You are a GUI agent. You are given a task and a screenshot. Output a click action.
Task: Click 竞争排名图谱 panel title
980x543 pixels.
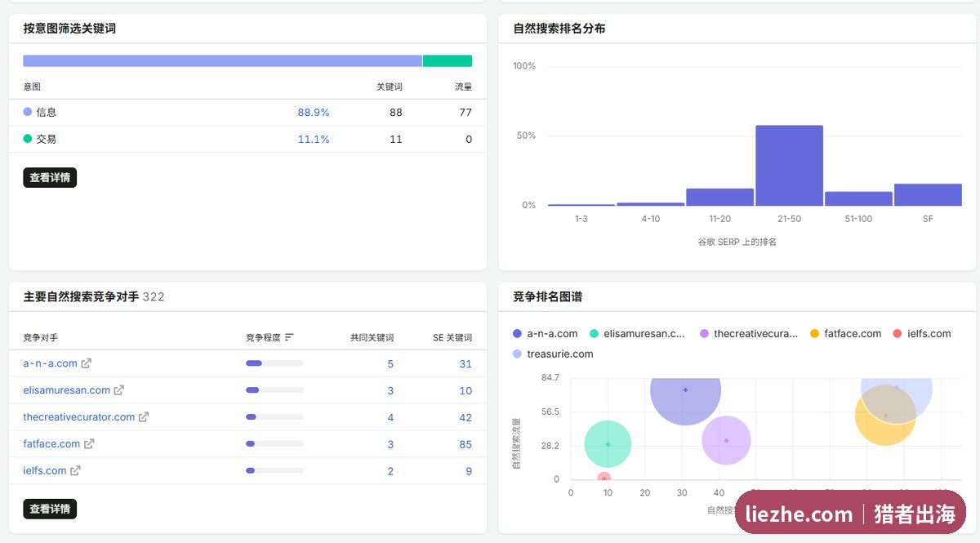(x=547, y=296)
